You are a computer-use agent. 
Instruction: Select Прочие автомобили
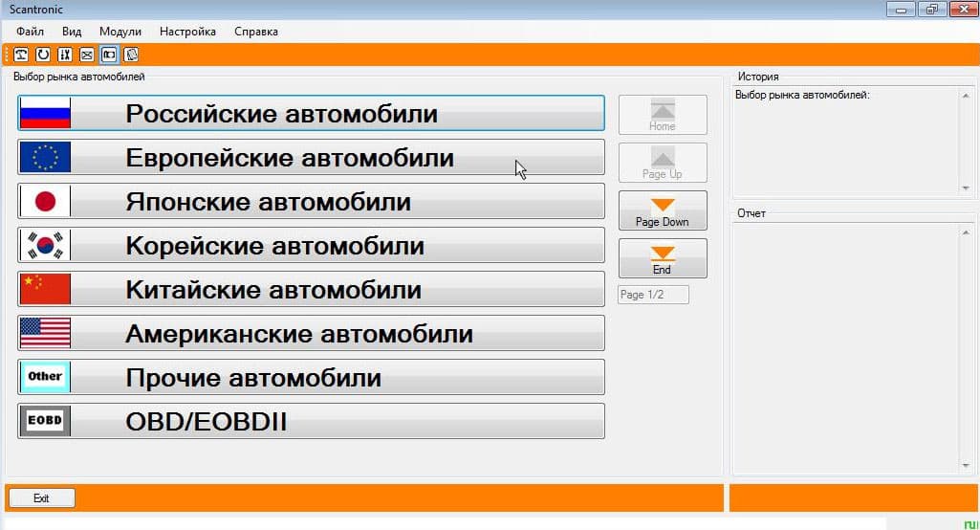click(x=312, y=377)
